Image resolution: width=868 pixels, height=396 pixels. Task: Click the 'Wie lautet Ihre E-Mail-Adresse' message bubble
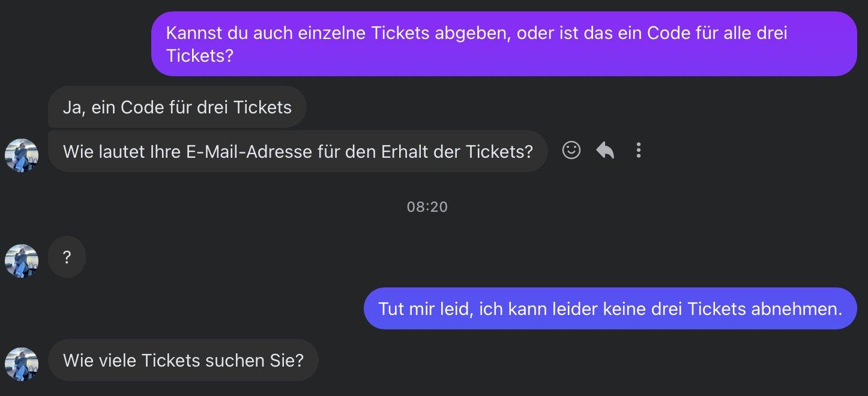(x=298, y=151)
